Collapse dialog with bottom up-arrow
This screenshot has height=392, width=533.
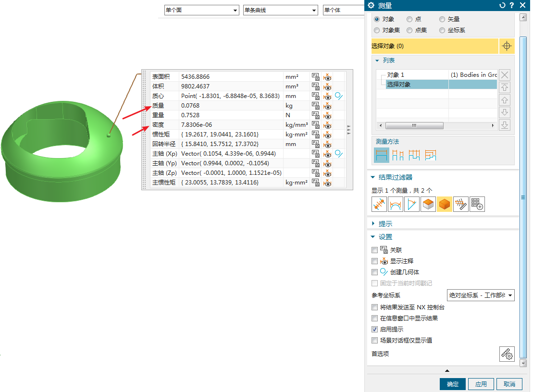pyautogui.click(x=447, y=370)
